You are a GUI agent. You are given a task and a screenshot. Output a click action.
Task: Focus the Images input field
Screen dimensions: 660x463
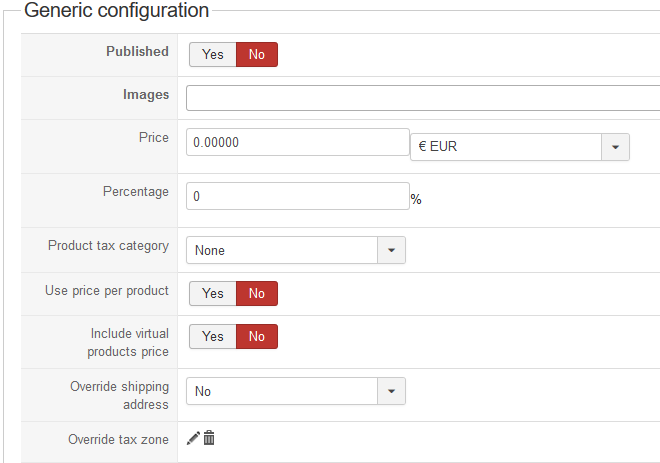[x=423, y=98]
